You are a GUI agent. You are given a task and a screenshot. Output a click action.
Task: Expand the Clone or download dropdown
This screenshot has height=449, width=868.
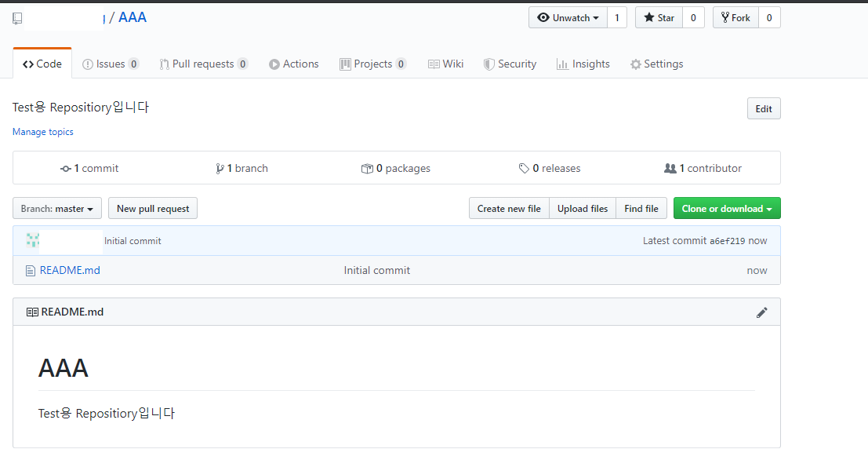click(x=727, y=209)
